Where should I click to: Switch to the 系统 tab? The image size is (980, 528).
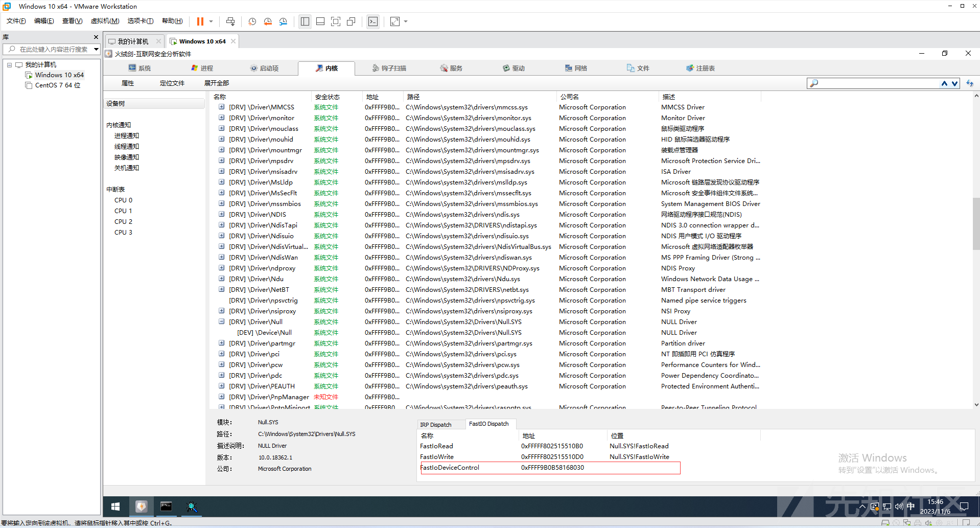click(x=139, y=68)
